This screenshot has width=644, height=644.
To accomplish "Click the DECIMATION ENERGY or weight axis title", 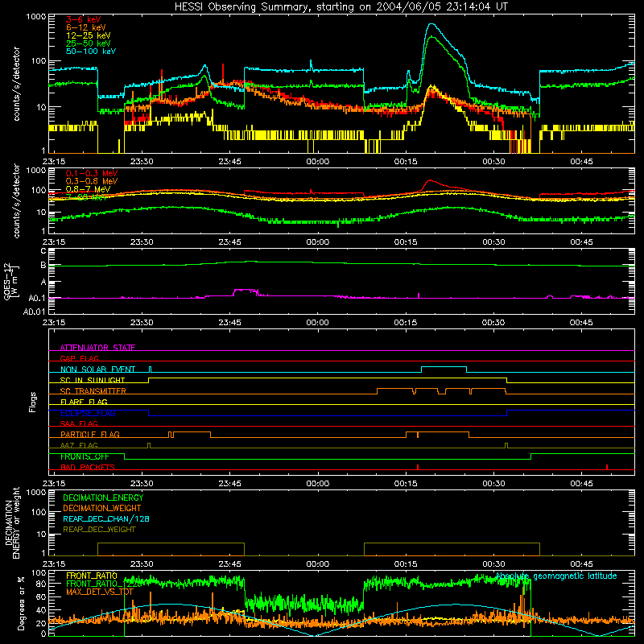I will click(x=12, y=522).
